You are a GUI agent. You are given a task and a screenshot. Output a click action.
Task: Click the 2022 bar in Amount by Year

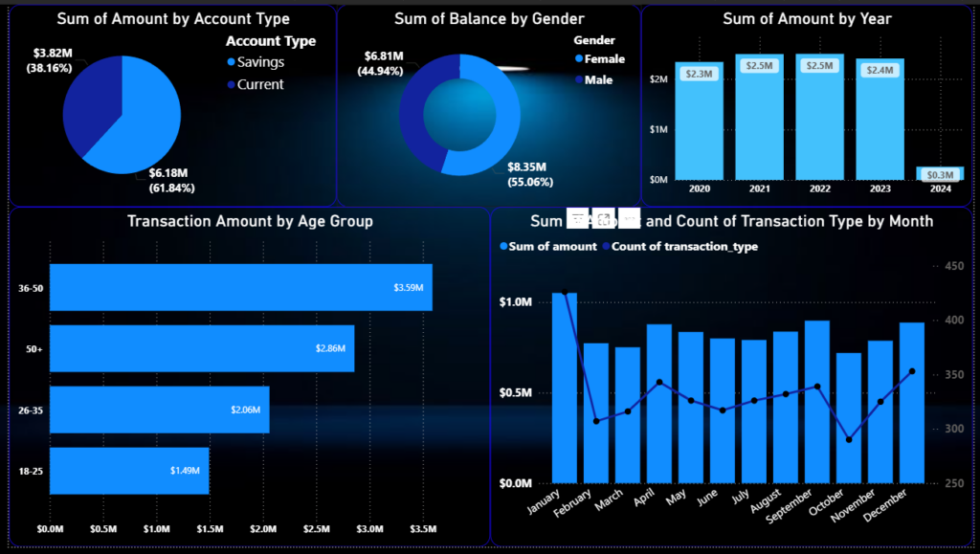[819, 117]
